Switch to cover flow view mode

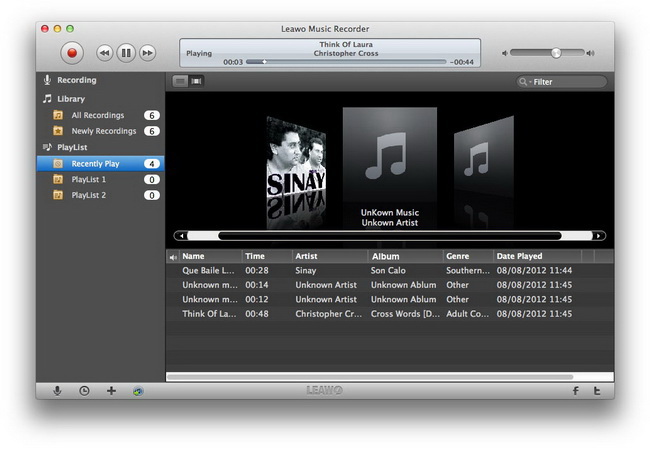point(196,81)
